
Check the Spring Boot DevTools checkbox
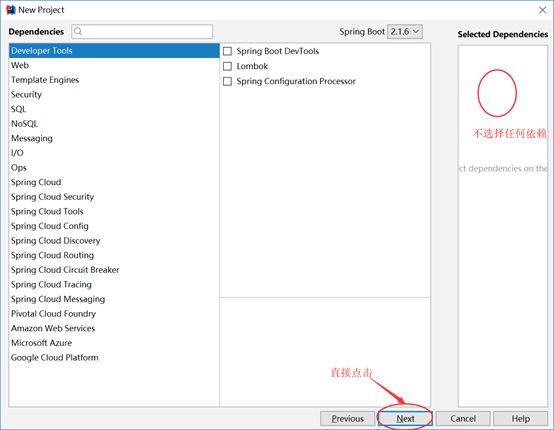point(228,51)
